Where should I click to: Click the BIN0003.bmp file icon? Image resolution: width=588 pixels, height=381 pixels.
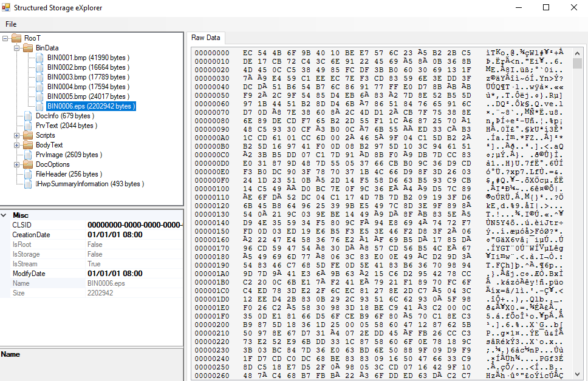point(39,77)
